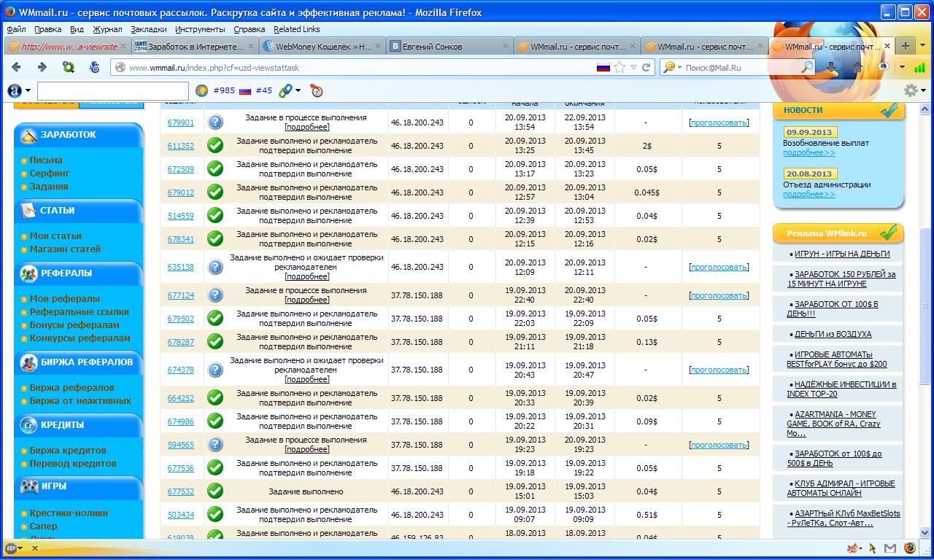Viewport: 934px width, 560px height.
Task: Open Перевод кредитов sidebar link
Action: [x=73, y=464]
